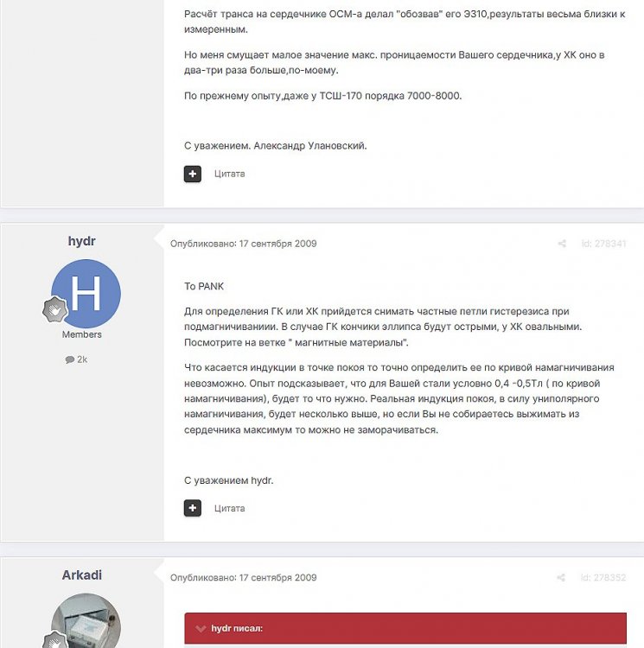Collapse the 'hydr писал:' quote chevron
Screen dimensions: 644x648
(201, 629)
